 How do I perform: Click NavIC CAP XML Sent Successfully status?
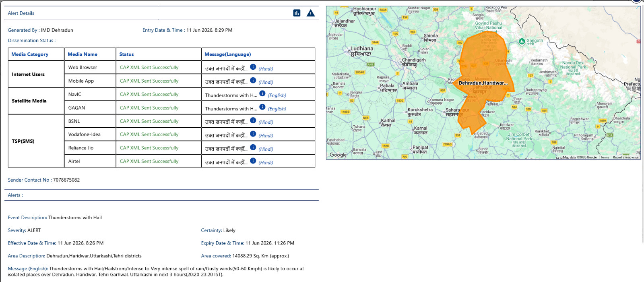click(x=149, y=94)
